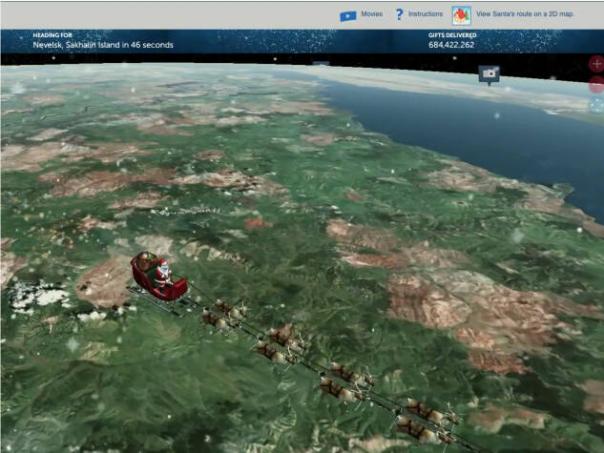This screenshot has width=604, height=453.
Task: Zoom in with the plus button
Action: pyautogui.click(x=596, y=63)
